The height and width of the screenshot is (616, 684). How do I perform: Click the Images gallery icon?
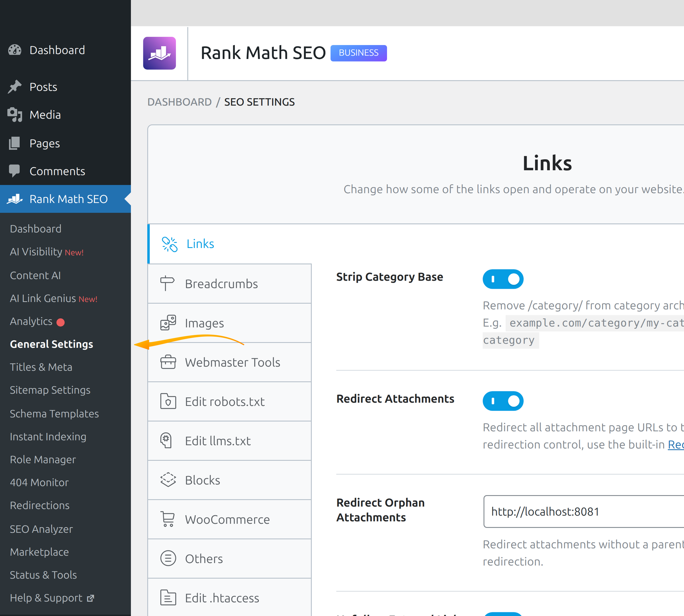tap(168, 323)
